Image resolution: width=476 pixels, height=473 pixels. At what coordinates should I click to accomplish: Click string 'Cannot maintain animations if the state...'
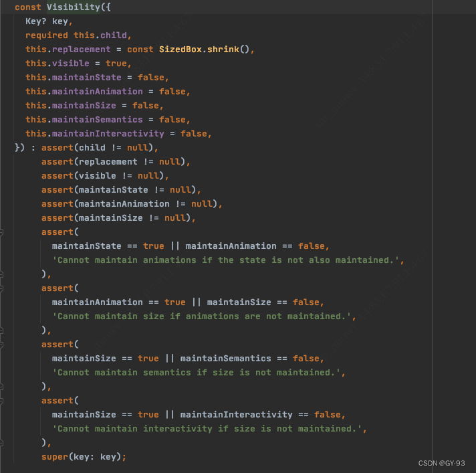[225, 260]
